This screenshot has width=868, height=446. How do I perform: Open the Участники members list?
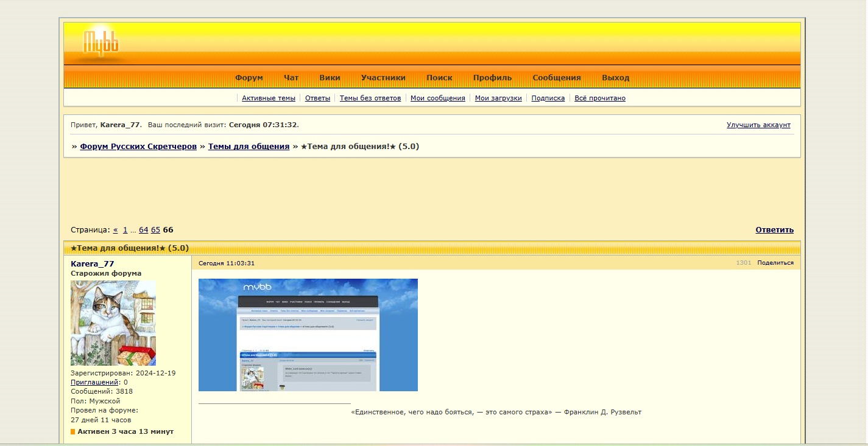click(383, 78)
